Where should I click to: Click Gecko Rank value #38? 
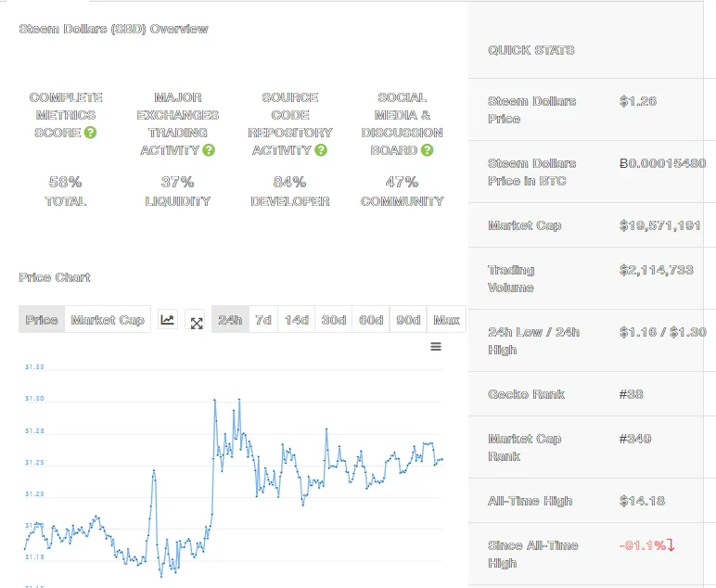pos(631,394)
